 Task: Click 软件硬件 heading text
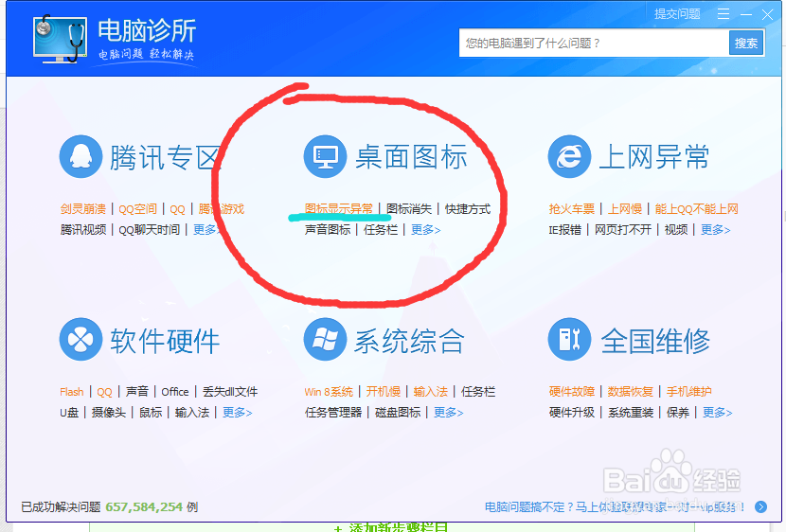(x=165, y=341)
